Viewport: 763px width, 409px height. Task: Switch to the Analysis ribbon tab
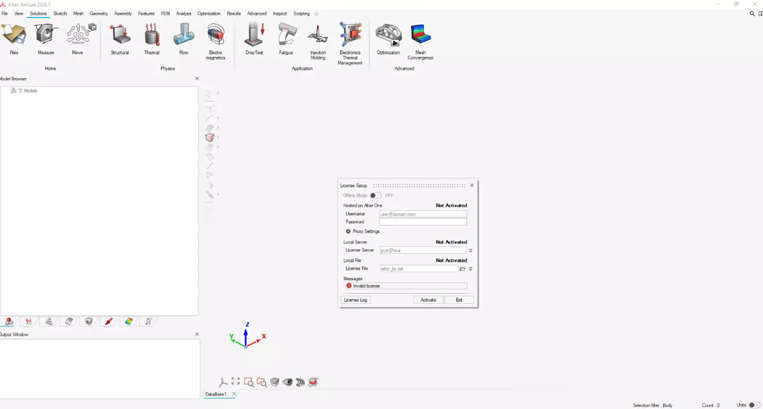coord(183,14)
